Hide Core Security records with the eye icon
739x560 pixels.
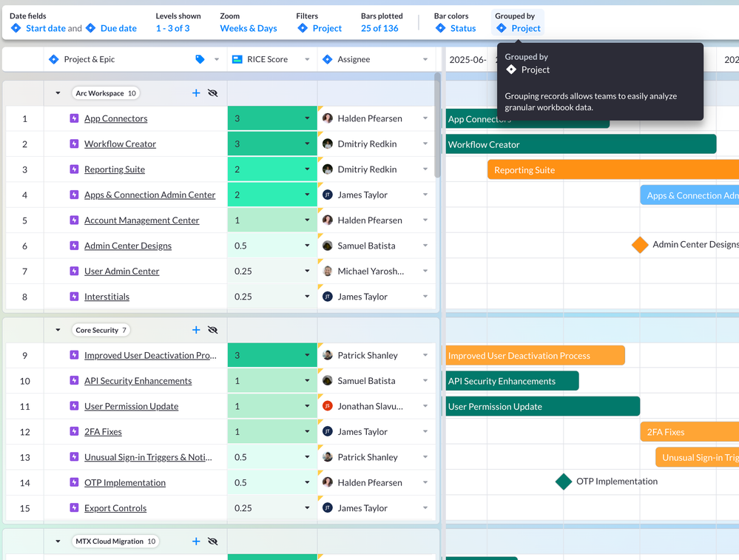coord(213,329)
